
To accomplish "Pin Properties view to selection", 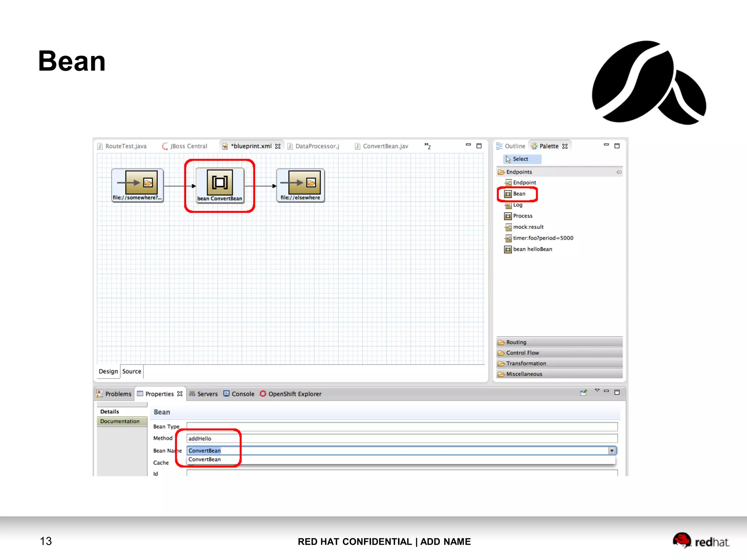I will point(584,393).
